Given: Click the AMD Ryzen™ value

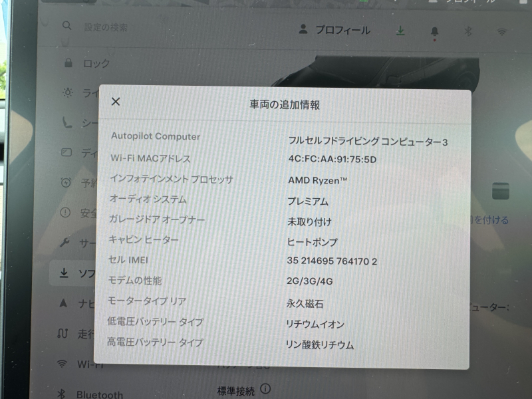Looking at the screenshot, I should [x=318, y=180].
